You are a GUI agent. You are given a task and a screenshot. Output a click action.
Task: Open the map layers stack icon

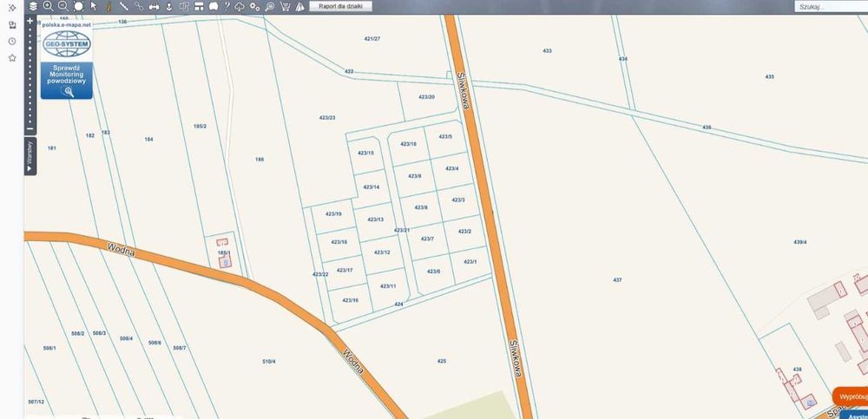33,6
